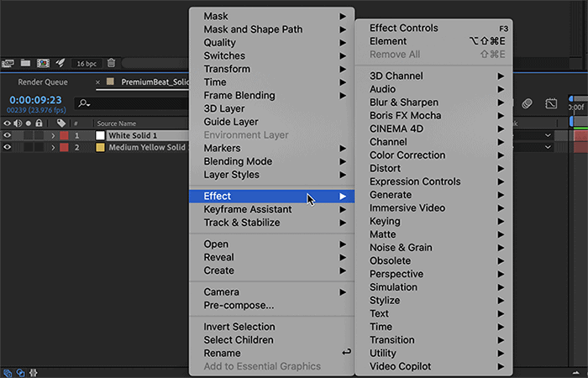The width and height of the screenshot is (588, 378).
Task: Open the Noise & Grain submenu
Action: click(x=434, y=248)
